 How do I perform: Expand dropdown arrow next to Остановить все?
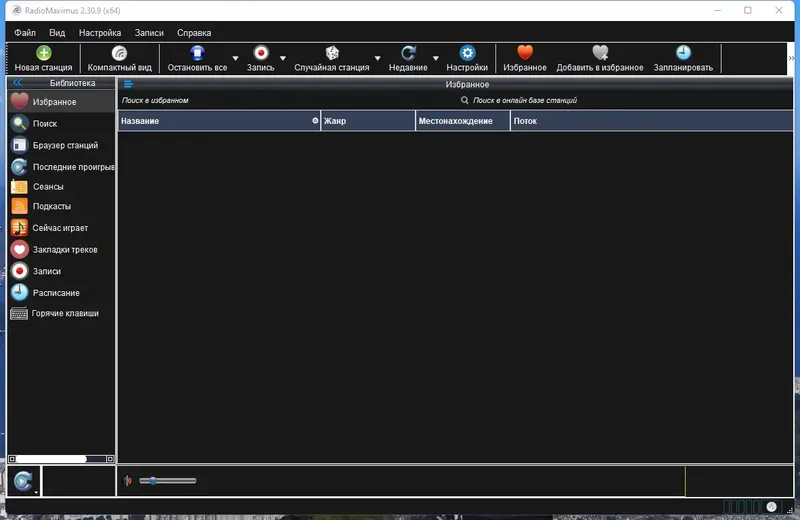[x=235, y=58]
